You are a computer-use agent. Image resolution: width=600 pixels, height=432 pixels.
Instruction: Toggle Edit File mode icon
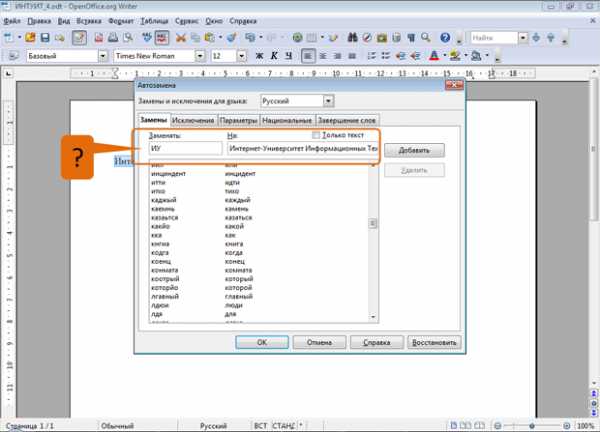click(79, 37)
